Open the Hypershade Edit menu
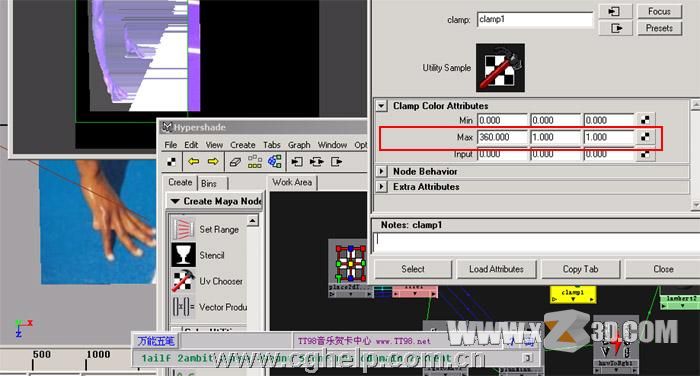Viewport: 700px width, 376px height. [191, 145]
